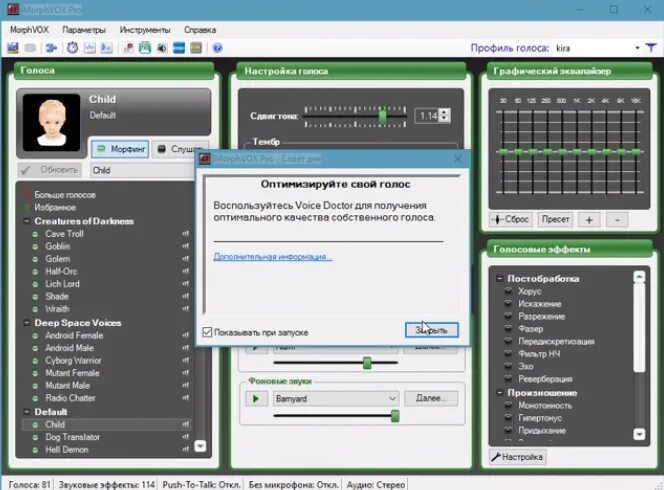Enable the Реверберация effect
This screenshot has width=664, height=490.
508,379
